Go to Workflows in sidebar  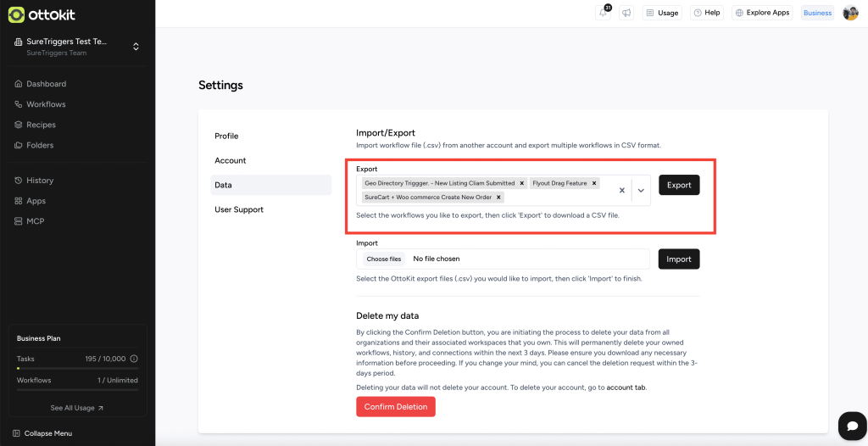pyautogui.click(x=46, y=104)
